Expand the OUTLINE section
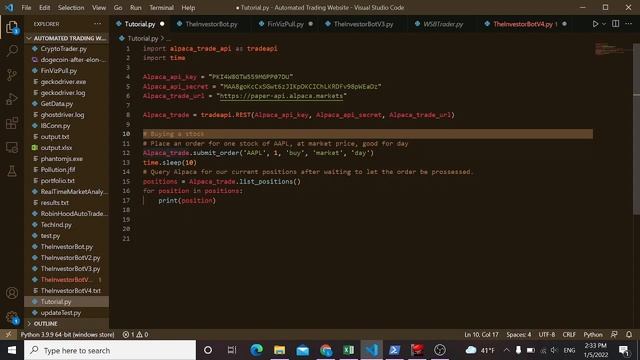The image size is (640, 360). (67, 324)
